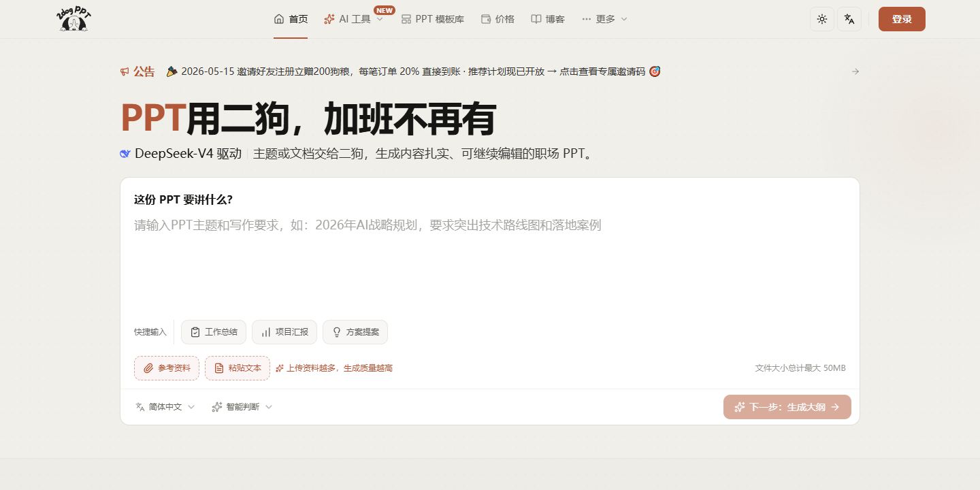Open the 智能判断 mode dropdown
The image size is (980, 490).
click(x=242, y=407)
